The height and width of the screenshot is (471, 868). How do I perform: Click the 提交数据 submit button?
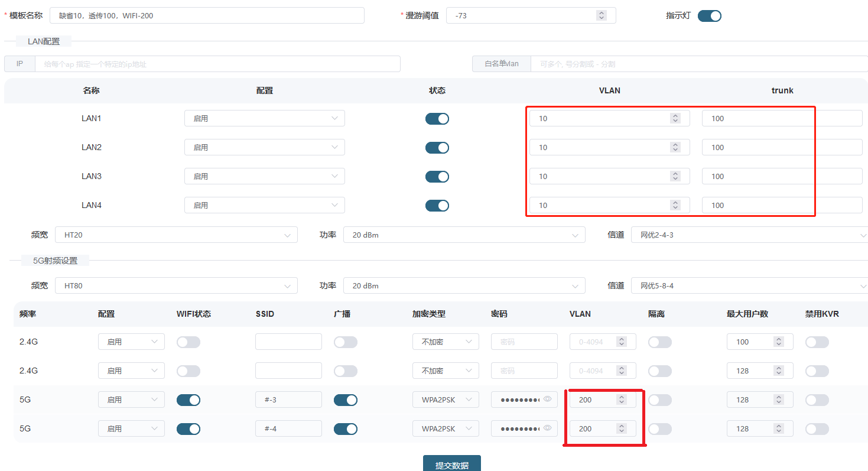tap(451, 464)
